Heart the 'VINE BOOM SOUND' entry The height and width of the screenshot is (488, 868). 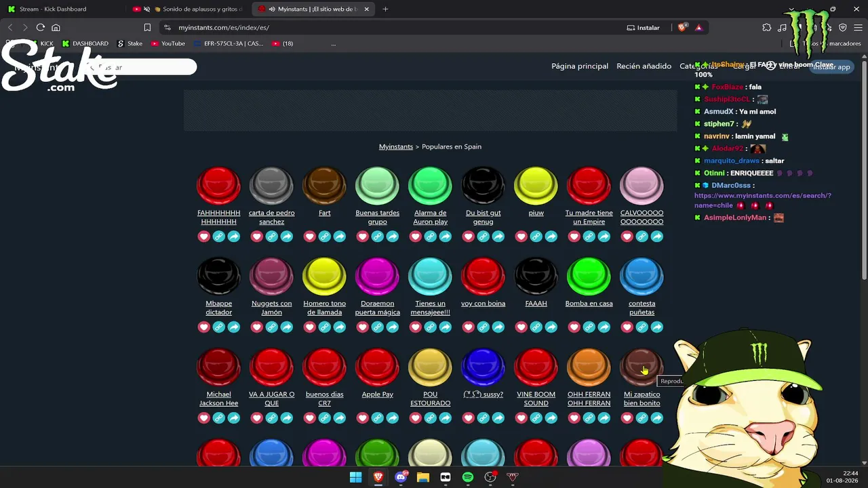[x=521, y=418]
